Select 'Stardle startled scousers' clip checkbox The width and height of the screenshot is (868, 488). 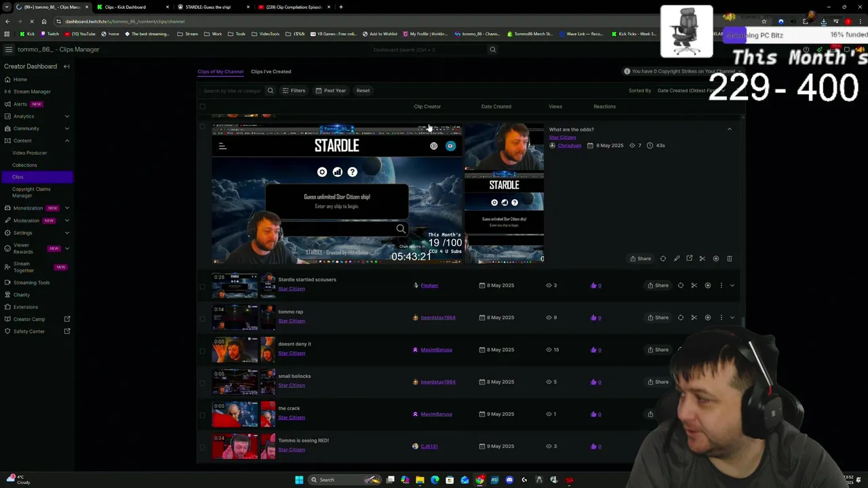point(202,286)
